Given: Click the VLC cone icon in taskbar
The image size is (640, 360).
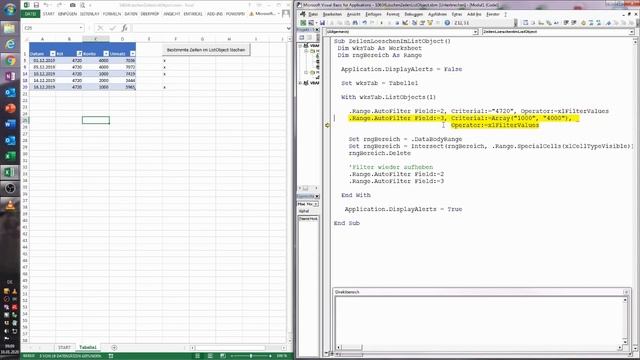Looking at the screenshot, I should (10, 204).
